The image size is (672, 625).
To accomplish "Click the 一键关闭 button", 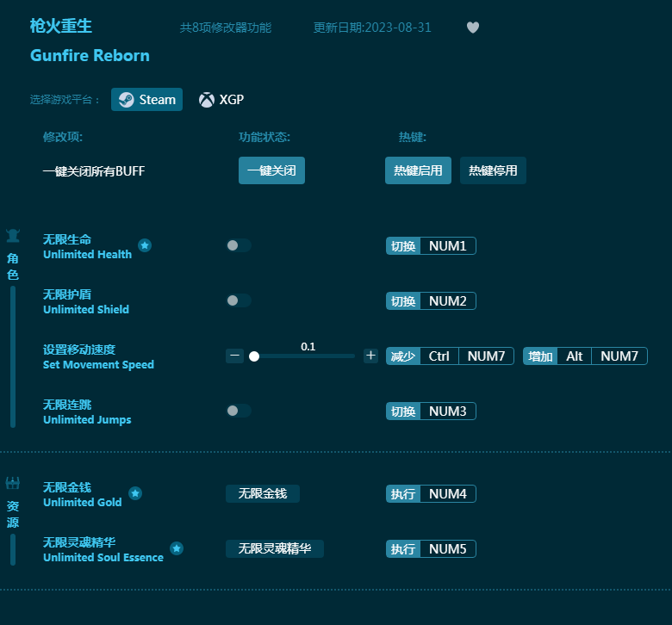I will click(x=271, y=170).
